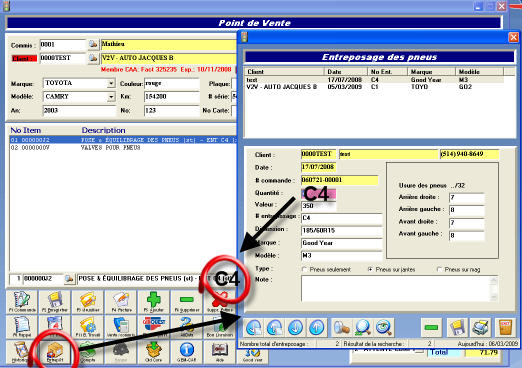Open the Vente accessoire calculator icon
Image resolution: width=522 pixels, height=368 pixels.
coord(121,326)
